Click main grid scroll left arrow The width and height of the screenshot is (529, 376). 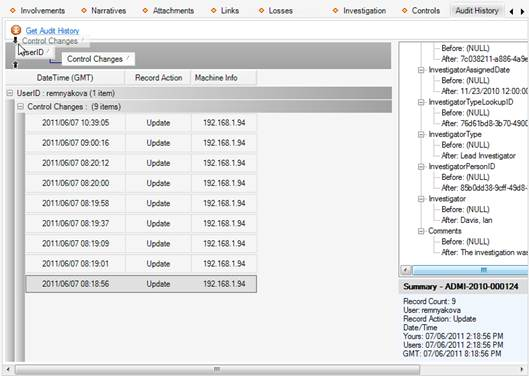(8, 370)
